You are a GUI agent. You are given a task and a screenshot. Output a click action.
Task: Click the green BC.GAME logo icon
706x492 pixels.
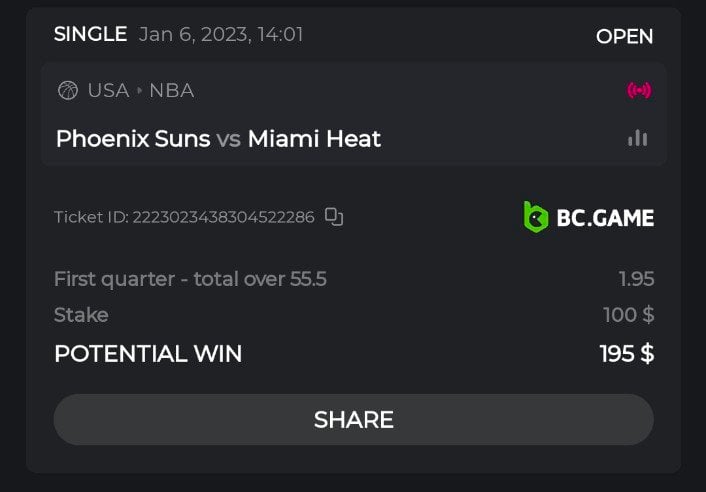tap(536, 216)
